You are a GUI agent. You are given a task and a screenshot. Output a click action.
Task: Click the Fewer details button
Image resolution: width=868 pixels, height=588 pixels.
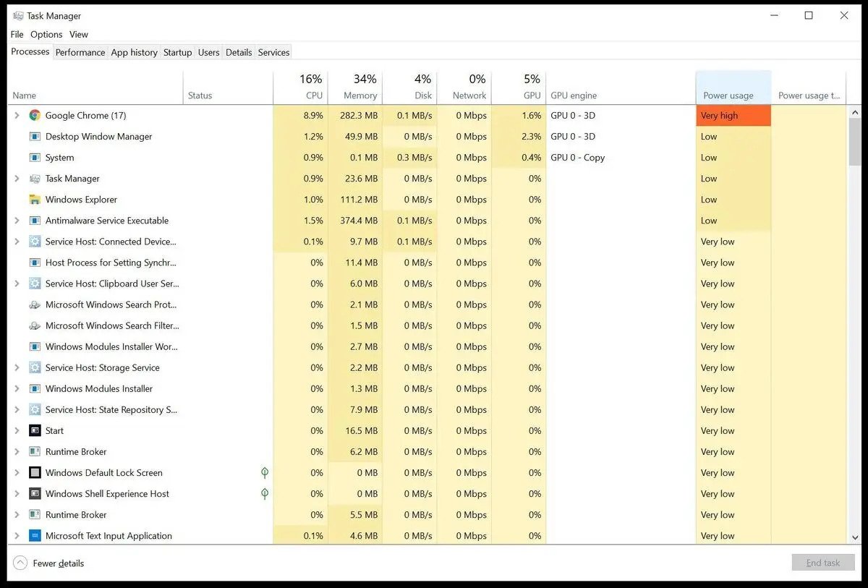click(49, 563)
